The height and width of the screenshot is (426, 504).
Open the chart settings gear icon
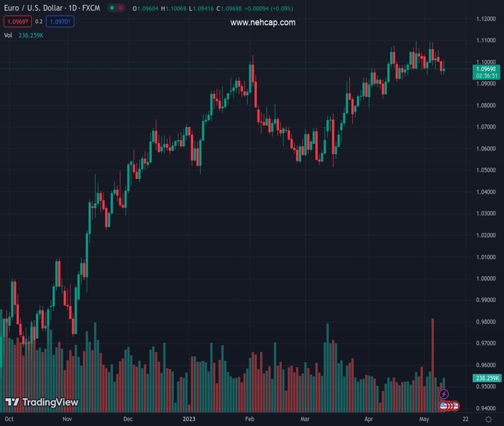(x=488, y=420)
